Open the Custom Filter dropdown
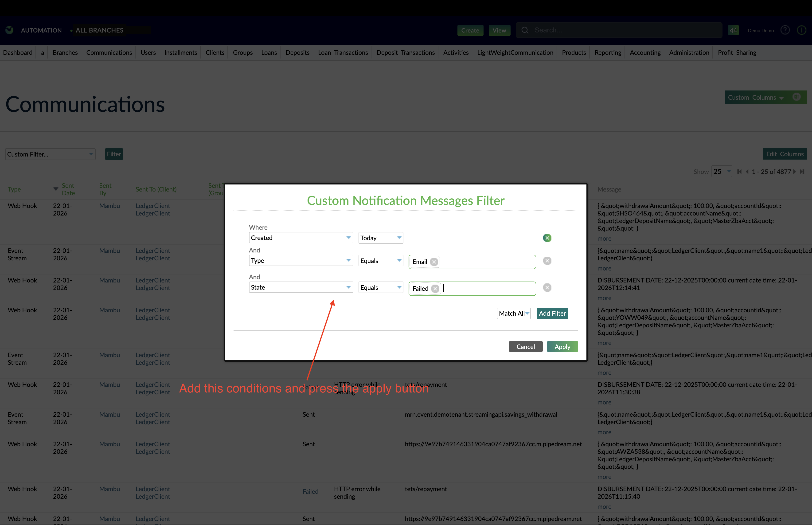This screenshot has height=525, width=812. (50, 154)
